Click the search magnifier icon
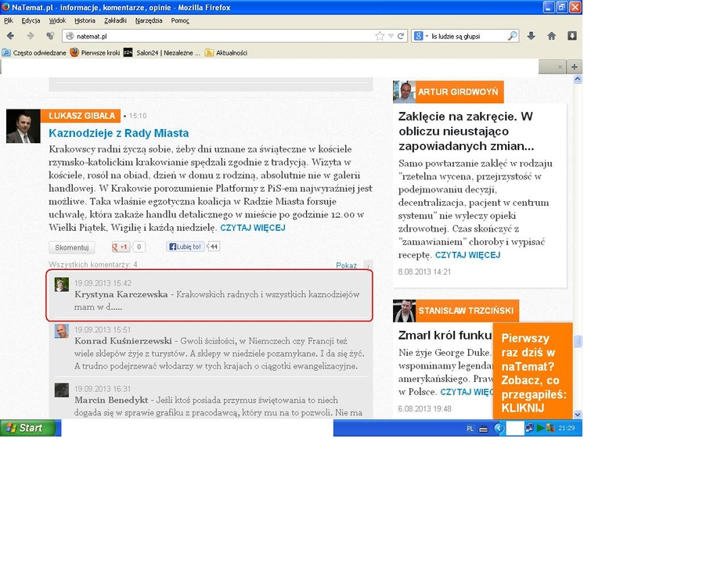 [x=513, y=36]
